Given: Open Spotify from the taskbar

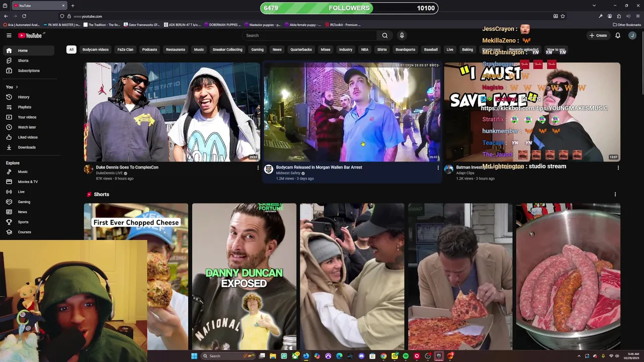Looking at the screenshot, I should (406, 356).
